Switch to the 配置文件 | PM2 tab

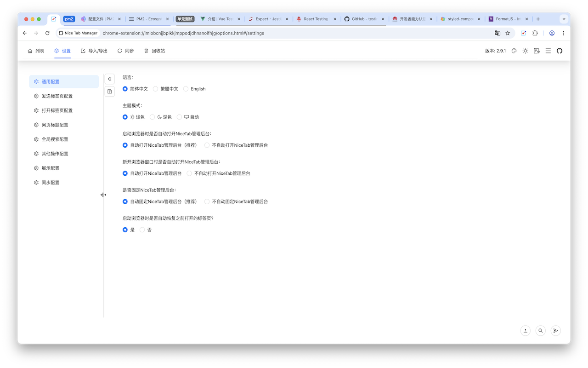(x=101, y=19)
